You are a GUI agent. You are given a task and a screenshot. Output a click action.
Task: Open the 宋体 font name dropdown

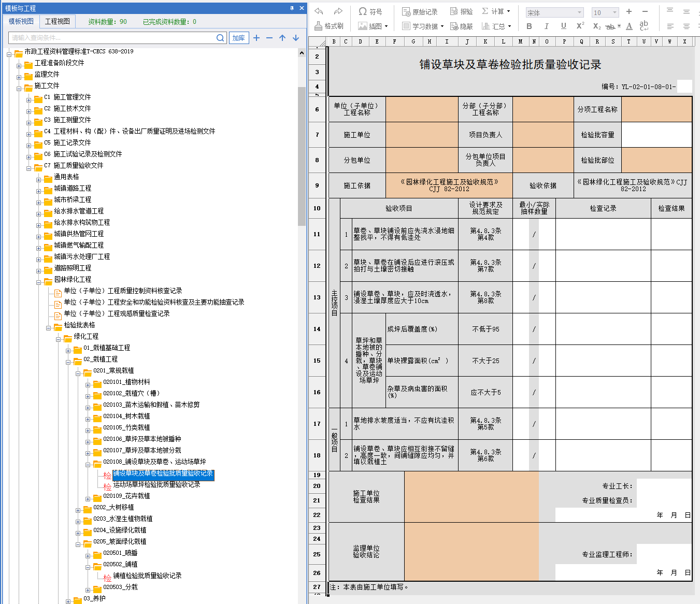[579, 12]
